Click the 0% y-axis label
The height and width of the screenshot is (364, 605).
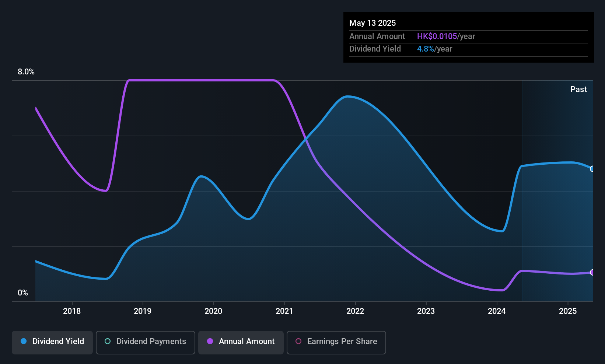23,293
